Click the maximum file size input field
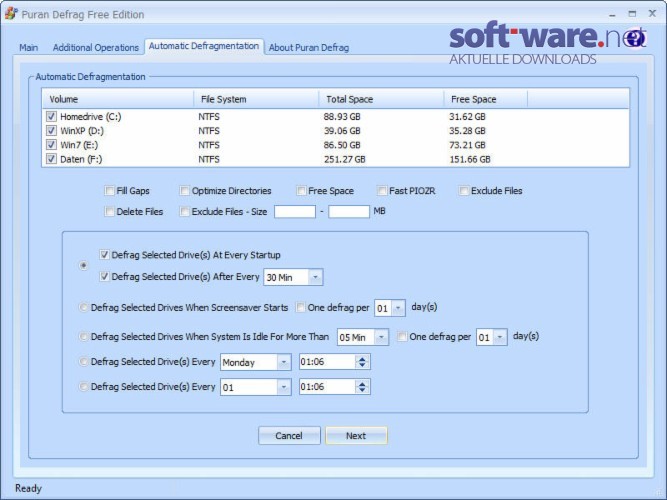 click(349, 211)
